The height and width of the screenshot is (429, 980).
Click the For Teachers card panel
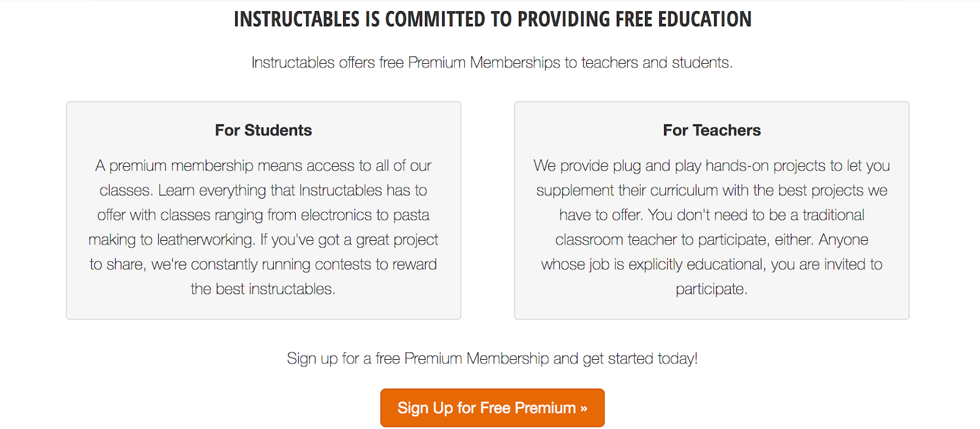712,210
